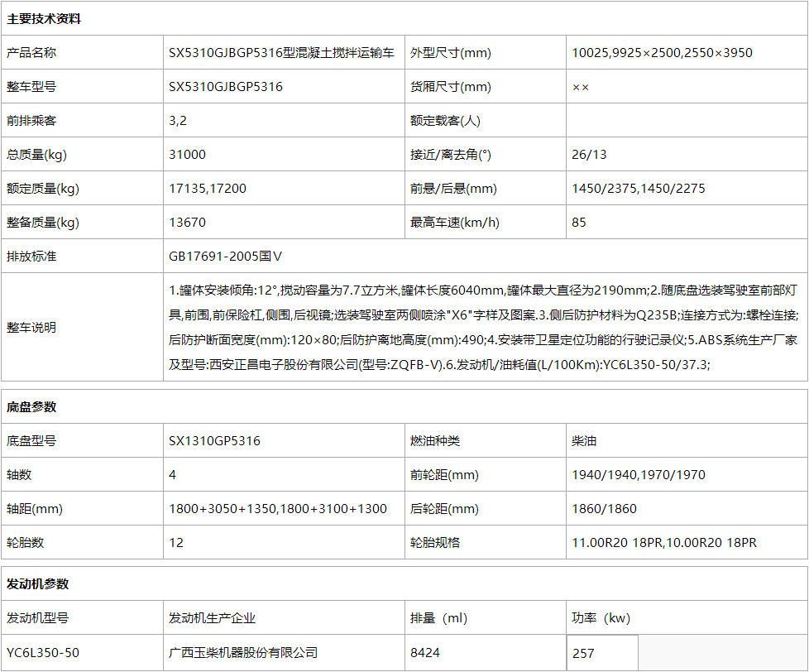
Task: Select tire count value 12
Action: (176, 542)
